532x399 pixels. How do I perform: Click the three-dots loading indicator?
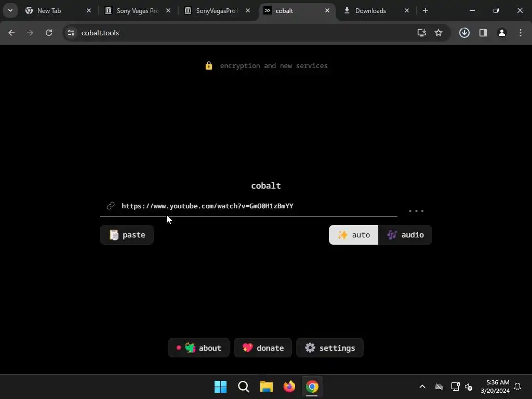coord(416,211)
